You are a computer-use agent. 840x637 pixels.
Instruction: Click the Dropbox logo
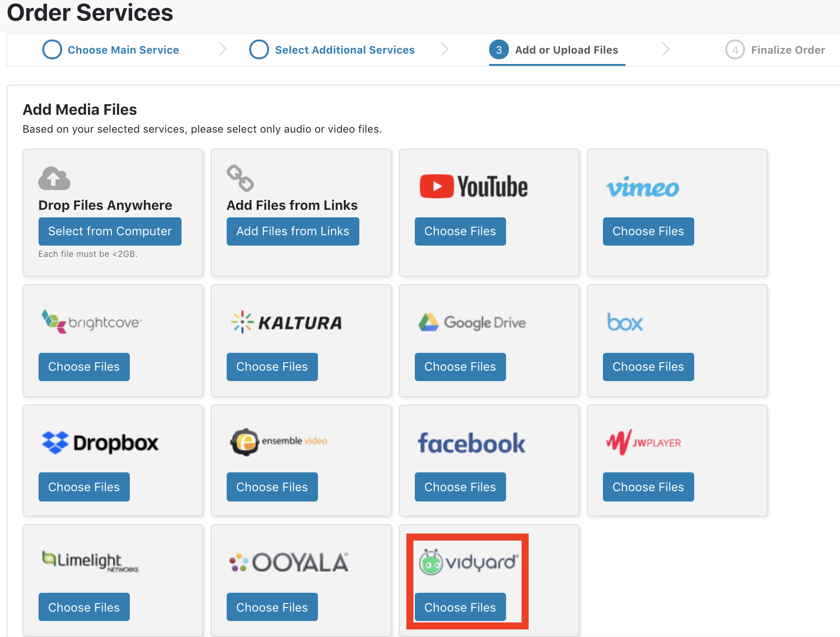[x=100, y=443]
